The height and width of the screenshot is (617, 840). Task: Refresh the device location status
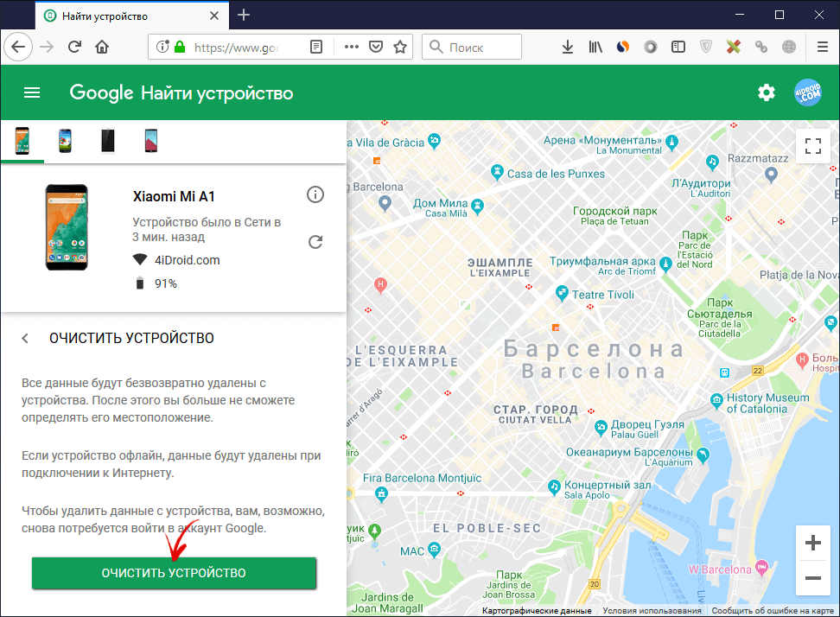click(x=315, y=242)
